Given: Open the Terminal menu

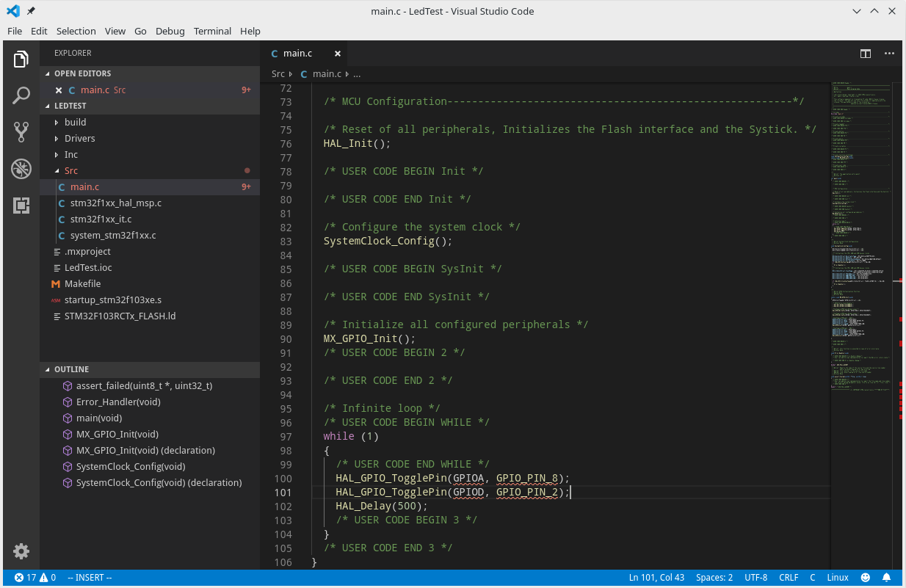Looking at the screenshot, I should 212,31.
